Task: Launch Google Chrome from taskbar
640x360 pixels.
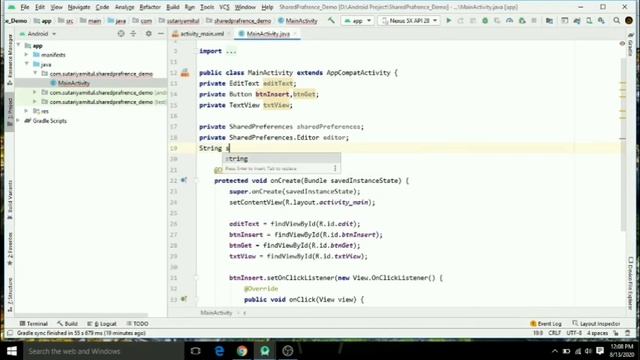Action: click(x=242, y=351)
